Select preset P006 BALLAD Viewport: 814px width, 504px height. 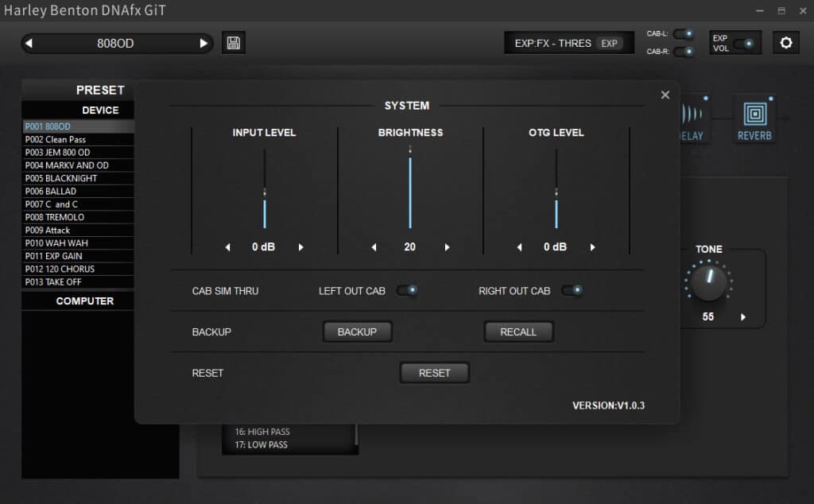tap(78, 191)
